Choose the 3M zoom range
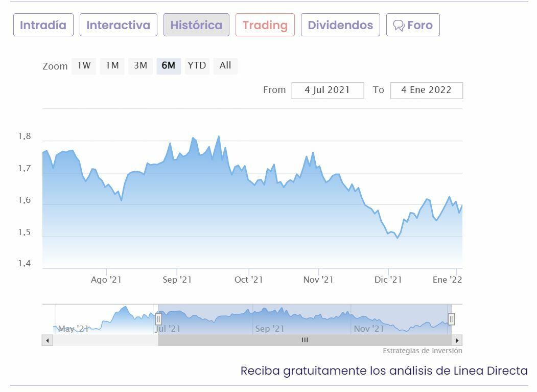This screenshot has width=537, height=392. tap(141, 65)
